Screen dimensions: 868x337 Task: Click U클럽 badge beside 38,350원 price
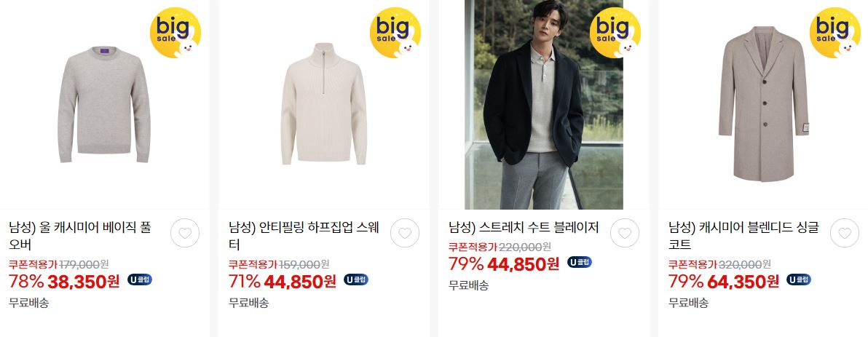pos(140,279)
